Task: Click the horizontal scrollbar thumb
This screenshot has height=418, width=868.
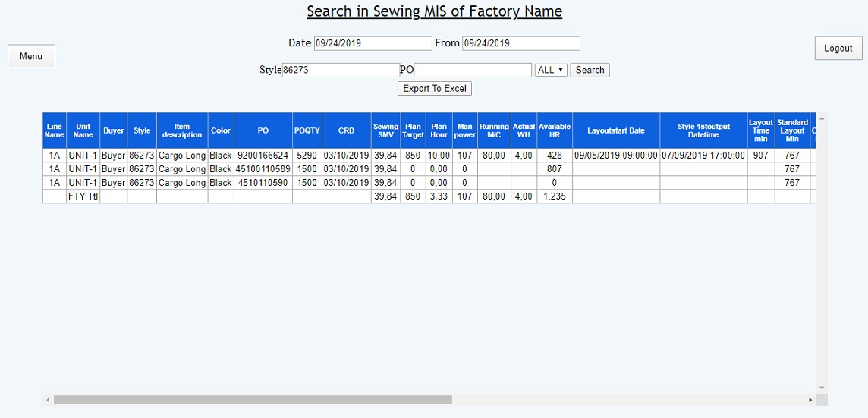Action: pos(253,400)
